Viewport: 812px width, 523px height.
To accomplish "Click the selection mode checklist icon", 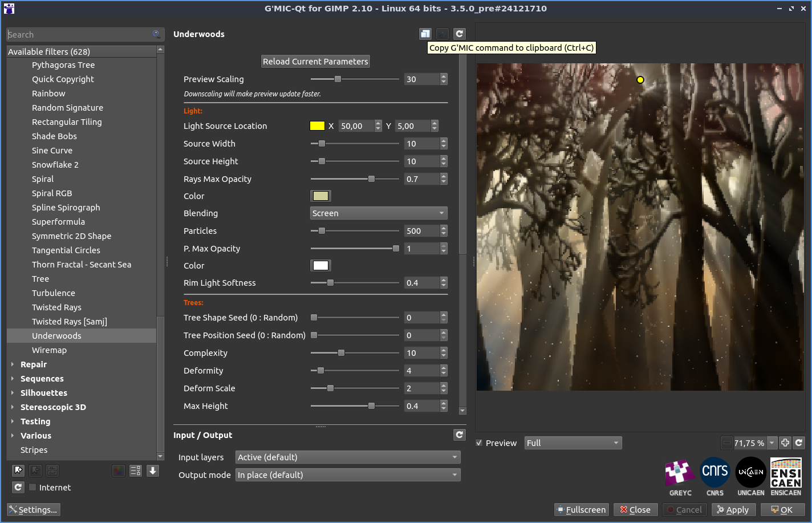I will (x=136, y=471).
